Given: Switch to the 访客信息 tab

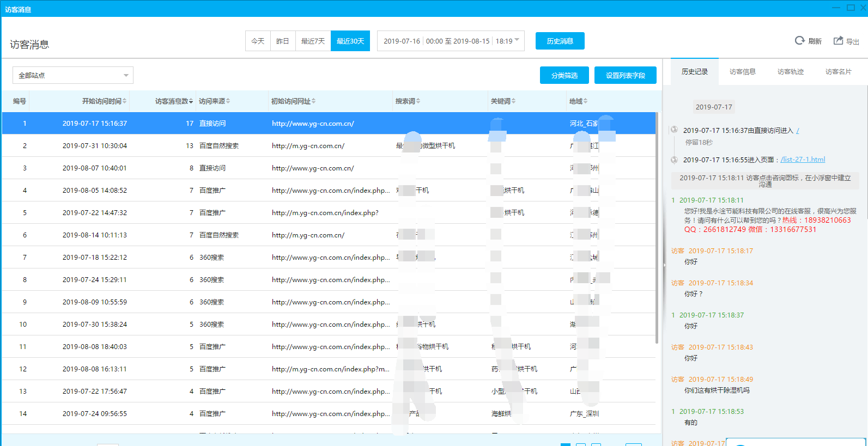Looking at the screenshot, I should [743, 71].
